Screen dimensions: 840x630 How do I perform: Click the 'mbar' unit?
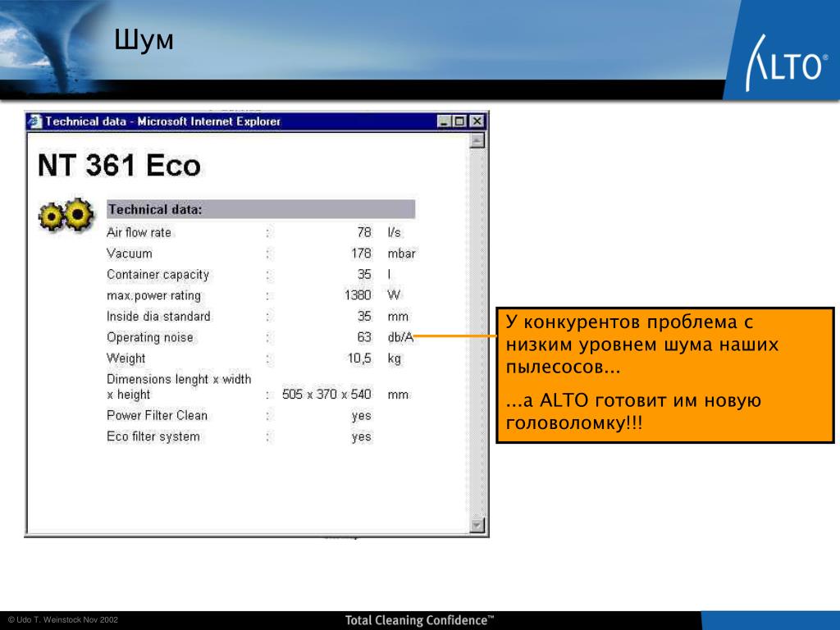click(x=401, y=253)
